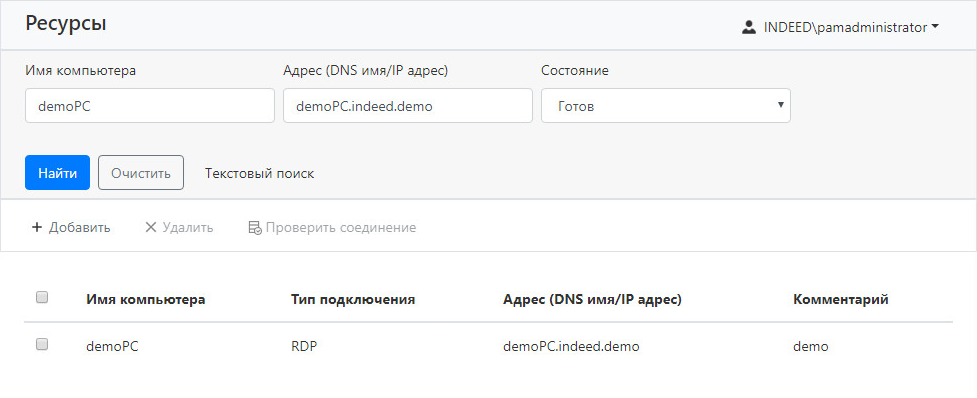Click the user profile icon

(x=748, y=27)
